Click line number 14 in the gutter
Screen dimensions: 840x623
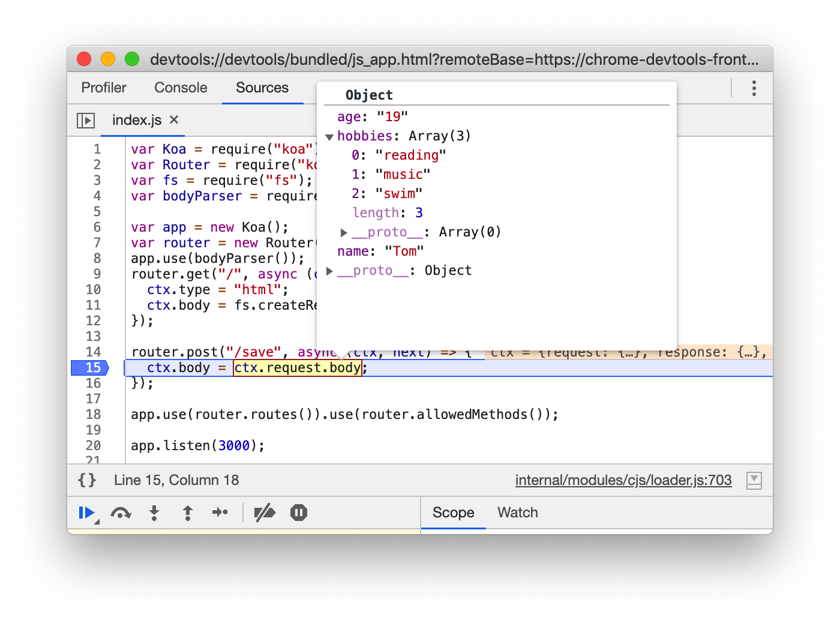93,352
